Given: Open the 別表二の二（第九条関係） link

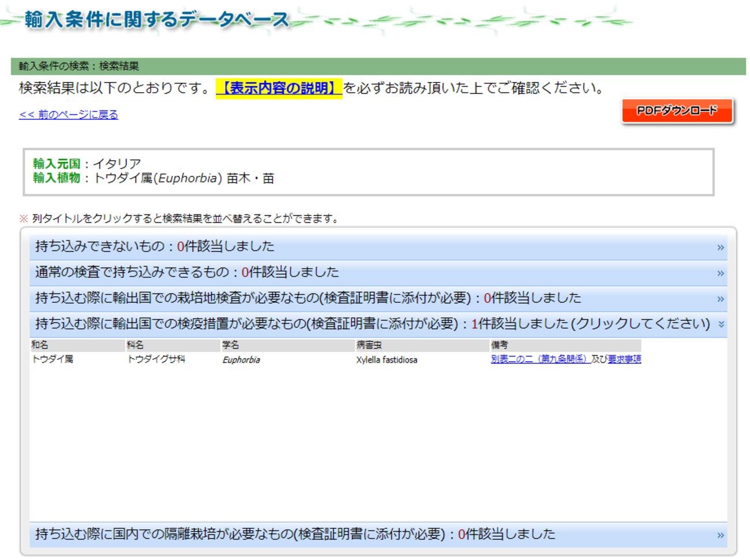Looking at the screenshot, I should (x=541, y=359).
